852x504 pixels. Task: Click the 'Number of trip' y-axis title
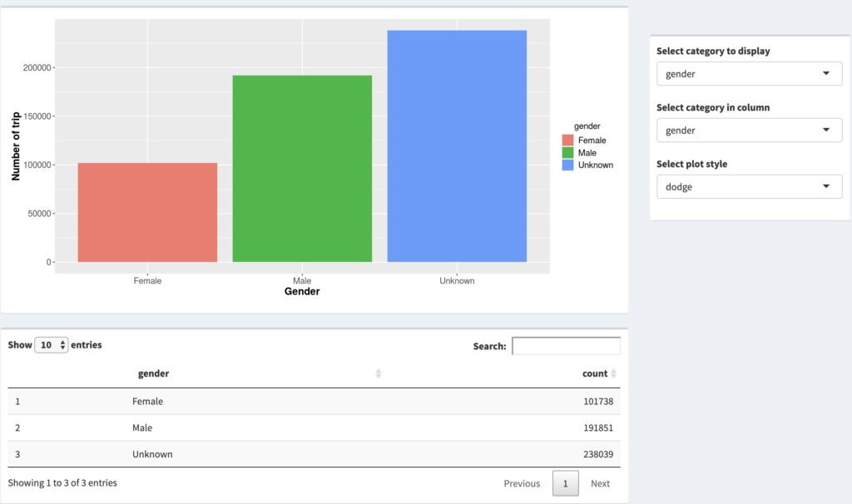click(x=16, y=146)
